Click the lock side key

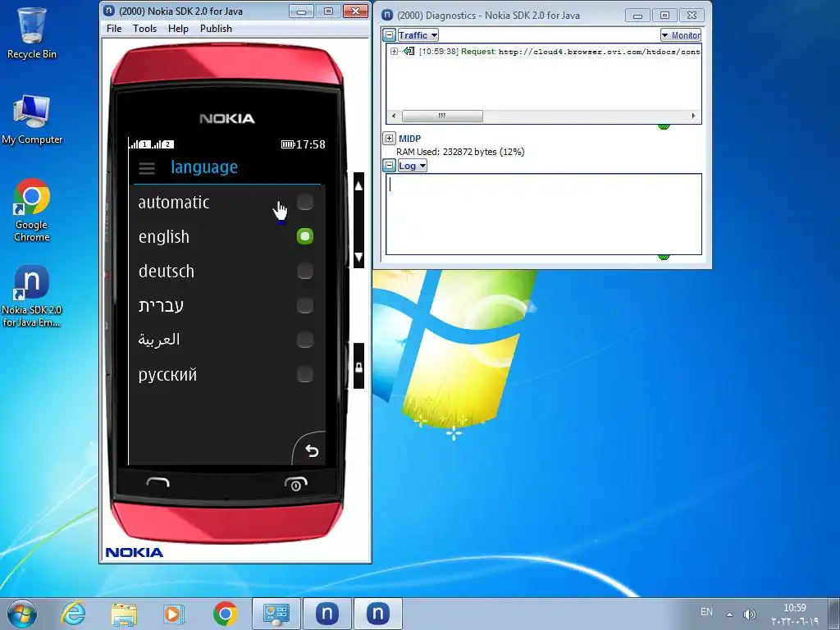359,367
